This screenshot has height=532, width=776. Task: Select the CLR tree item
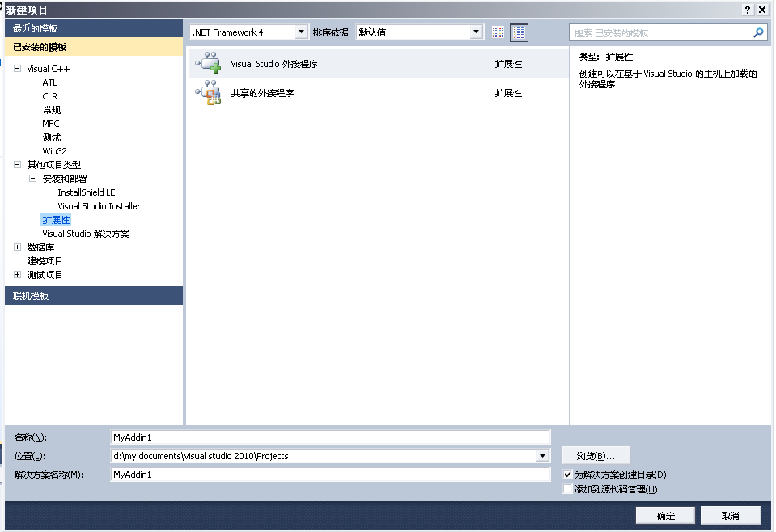[x=50, y=96]
